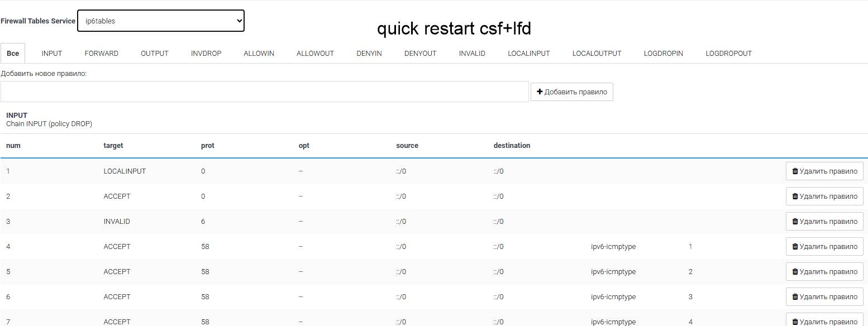Select the INVALID chain tab
This screenshot has width=868, height=326.
472,53
